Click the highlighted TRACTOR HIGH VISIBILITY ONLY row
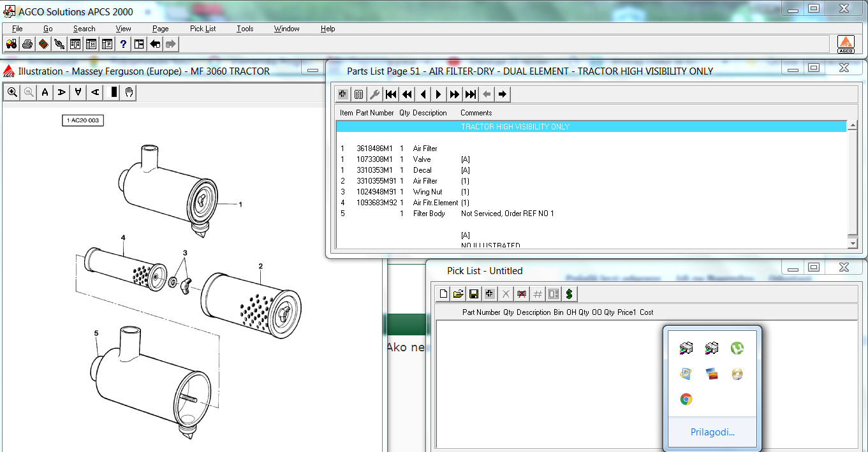Image resolution: width=868 pixels, height=452 pixels. pos(592,127)
